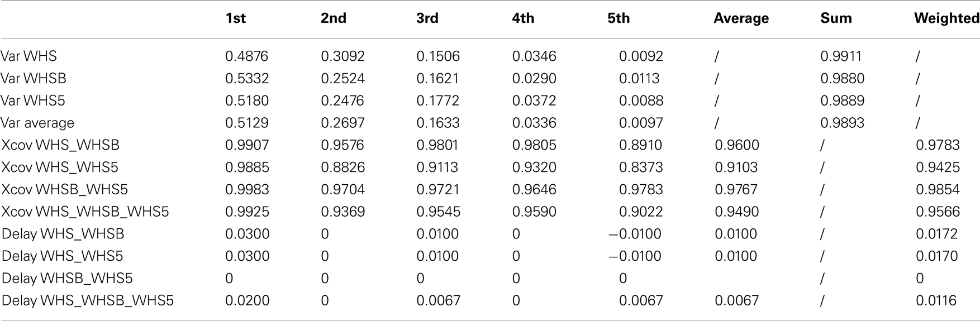Click Weighted value 0.9783
The image size is (980, 321).
click(938, 145)
